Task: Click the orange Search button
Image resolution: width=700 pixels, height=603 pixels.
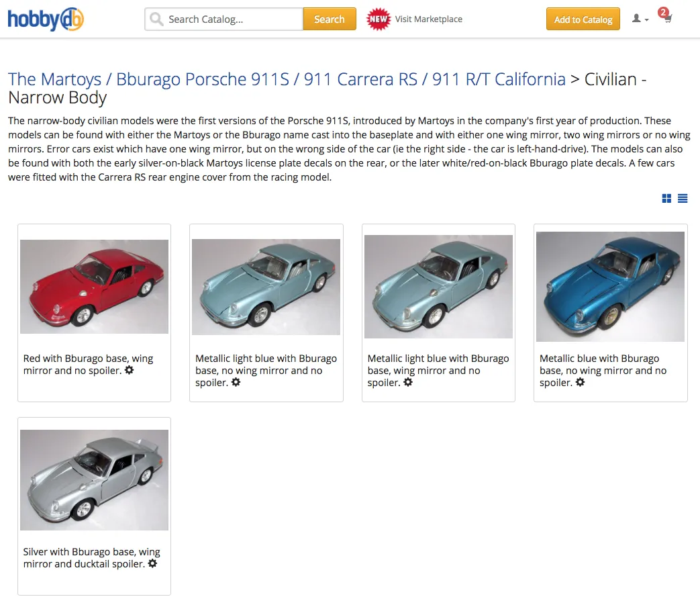Action: 330,19
